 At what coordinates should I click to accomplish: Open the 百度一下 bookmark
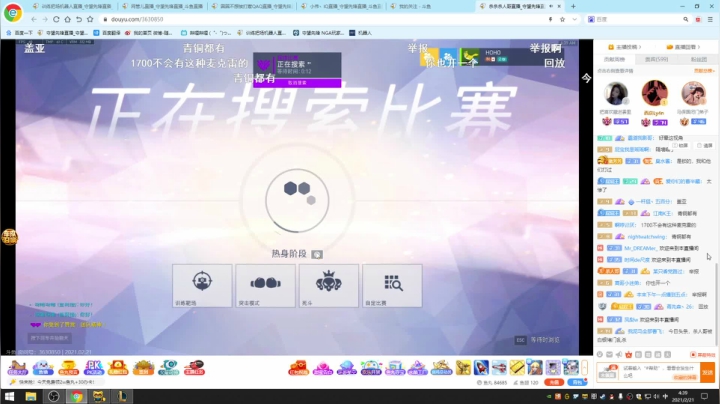[x=20, y=33]
